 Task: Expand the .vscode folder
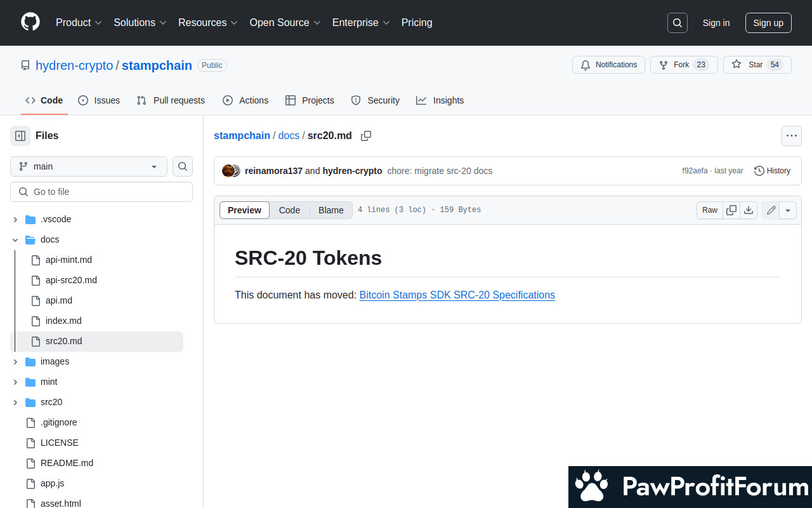[x=15, y=219]
